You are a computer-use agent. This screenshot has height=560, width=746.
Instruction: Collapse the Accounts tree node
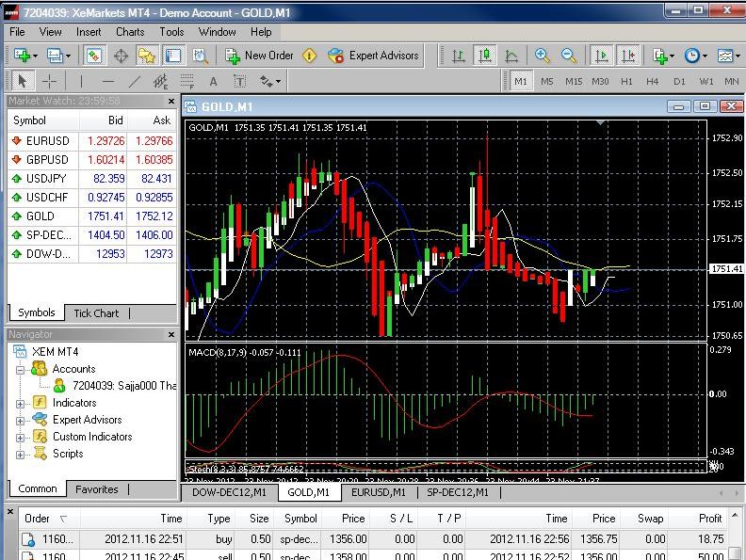20,369
